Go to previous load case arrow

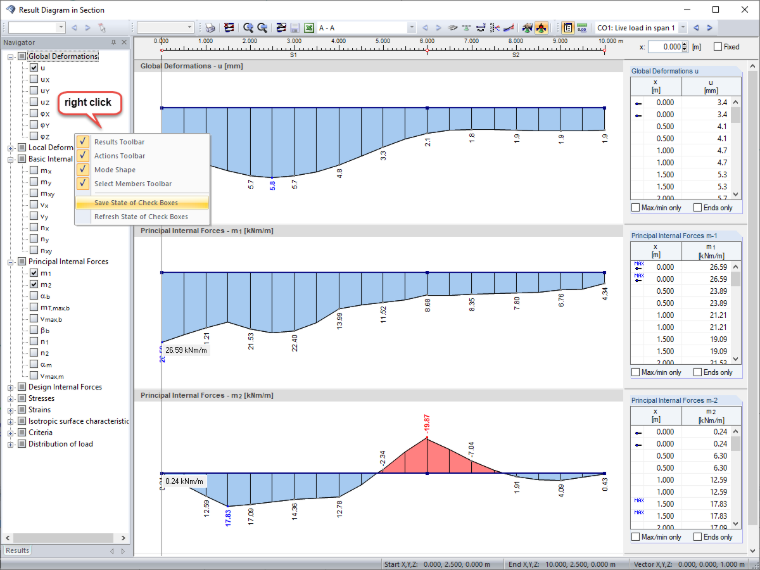[x=697, y=28]
